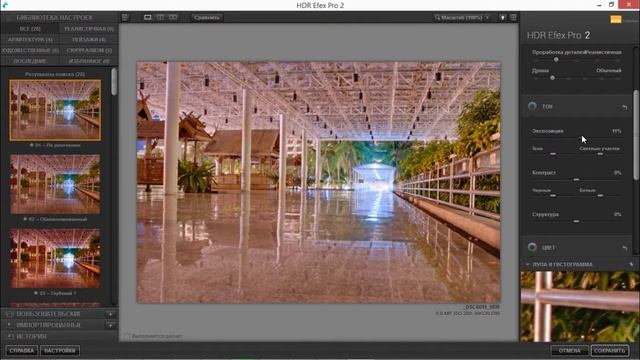Click the Экспозиция slider track
The height and width of the screenshot is (360, 640).
576,137
